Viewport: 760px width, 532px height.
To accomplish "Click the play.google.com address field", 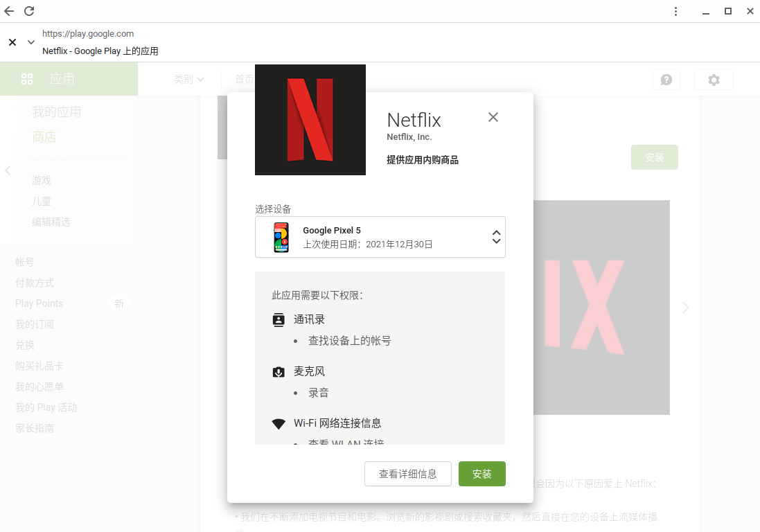I will point(88,33).
